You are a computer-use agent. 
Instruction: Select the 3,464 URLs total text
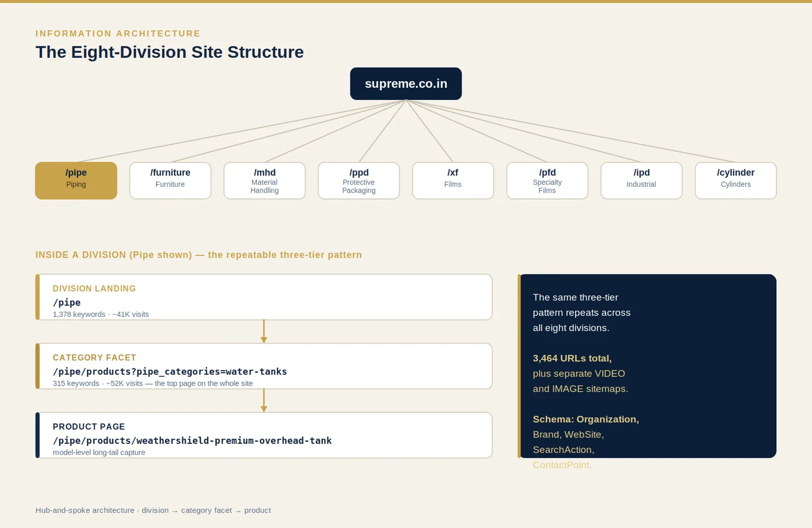click(572, 358)
